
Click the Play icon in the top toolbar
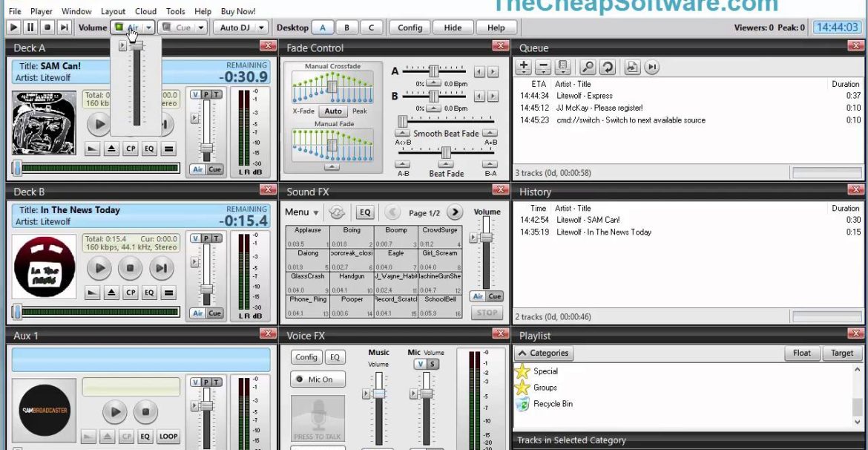click(14, 27)
